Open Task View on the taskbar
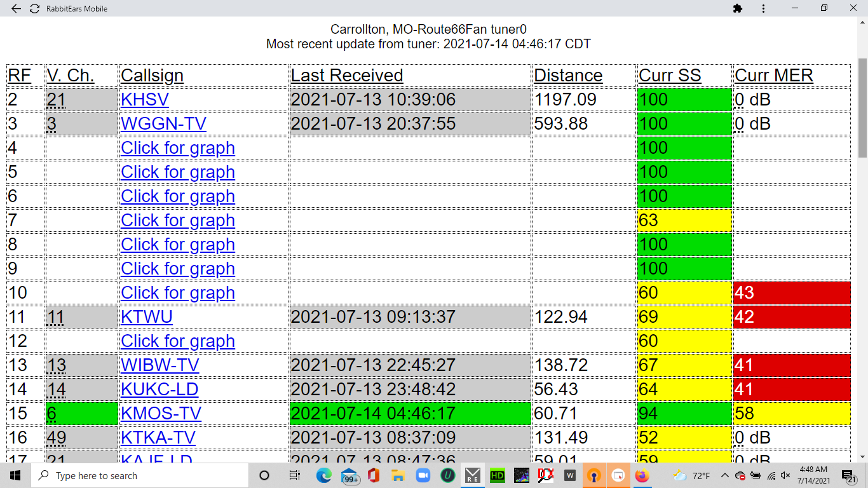 click(x=294, y=475)
